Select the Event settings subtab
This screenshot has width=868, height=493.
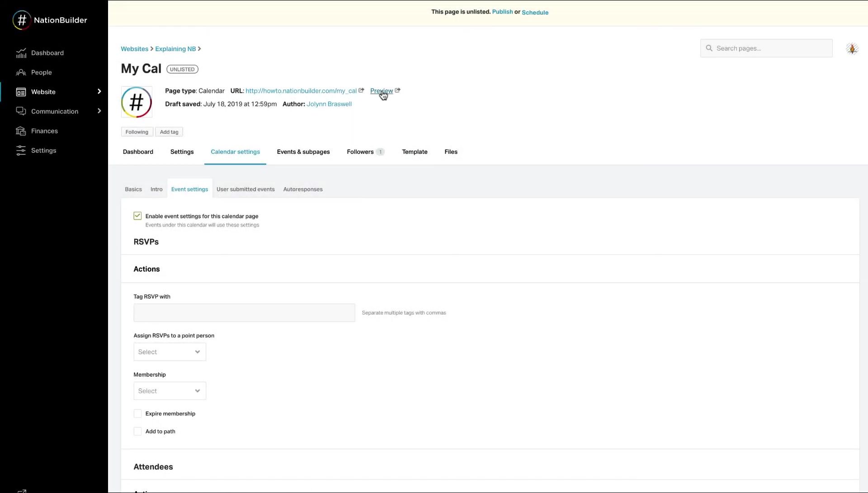click(x=189, y=190)
